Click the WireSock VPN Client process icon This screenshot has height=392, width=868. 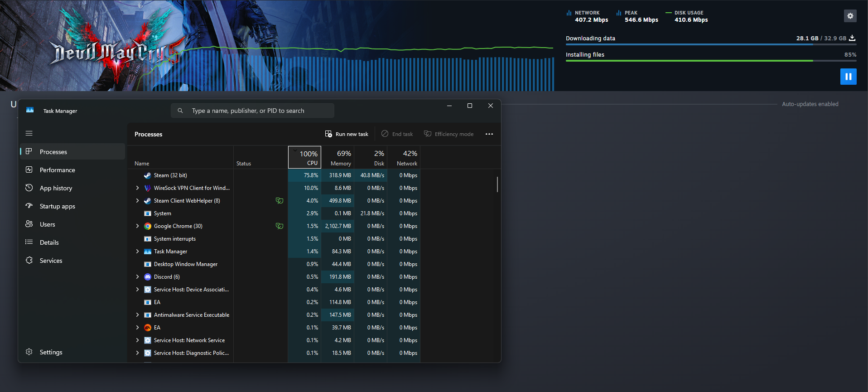pos(148,188)
